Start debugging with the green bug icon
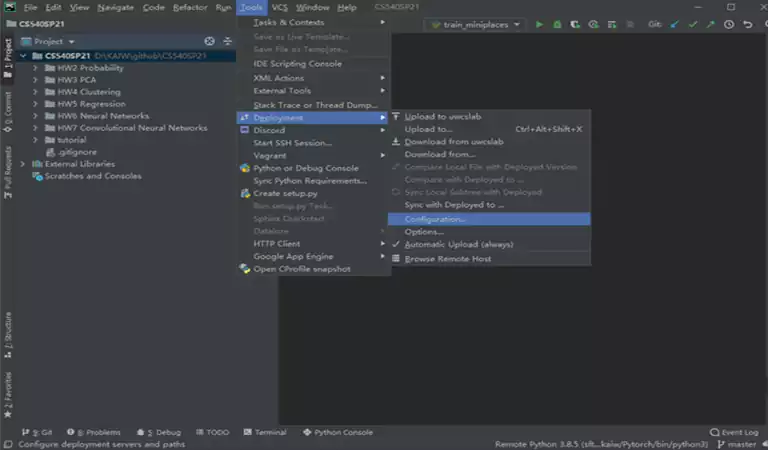 [x=557, y=24]
